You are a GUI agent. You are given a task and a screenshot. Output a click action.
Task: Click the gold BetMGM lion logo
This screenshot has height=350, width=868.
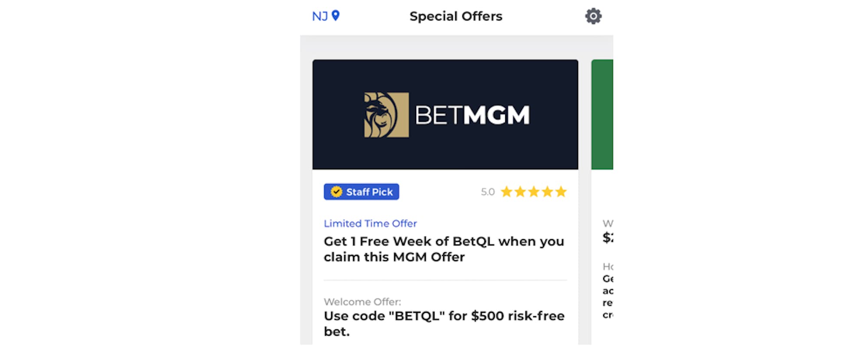coord(386,115)
